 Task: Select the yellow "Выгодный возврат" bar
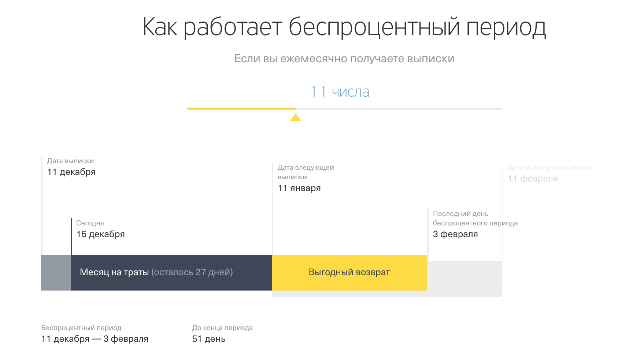[349, 273]
